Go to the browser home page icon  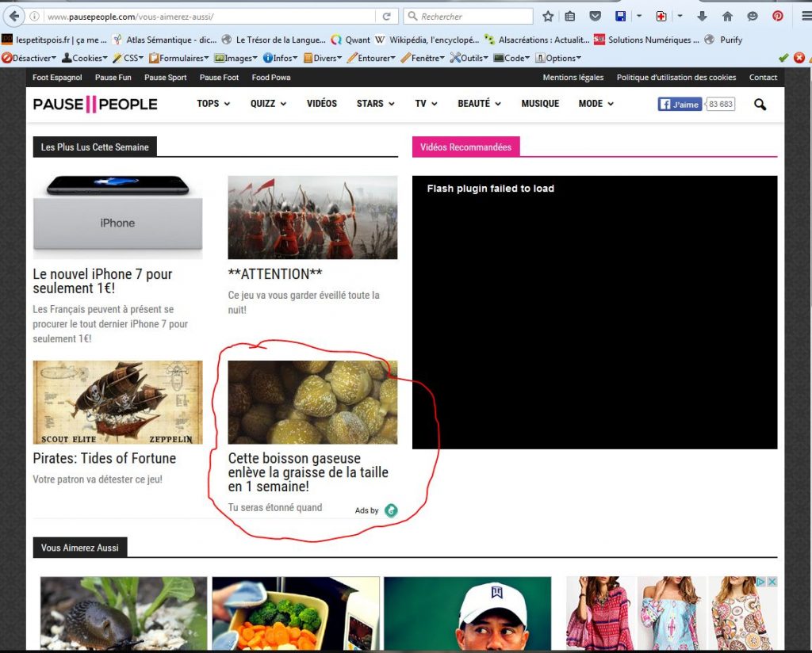point(727,16)
